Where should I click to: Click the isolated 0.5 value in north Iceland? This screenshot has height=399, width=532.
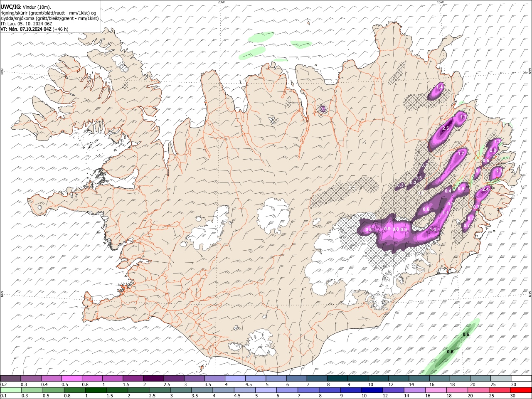[323, 109]
